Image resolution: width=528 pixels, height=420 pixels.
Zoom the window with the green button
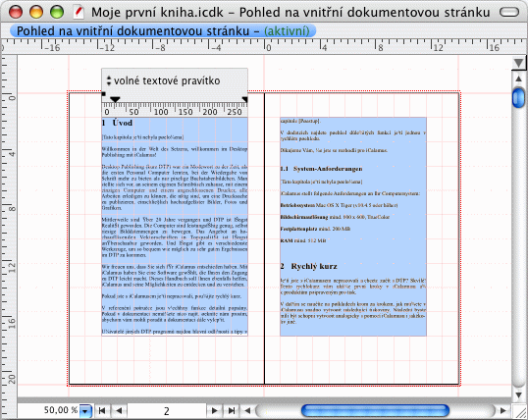tap(57, 12)
